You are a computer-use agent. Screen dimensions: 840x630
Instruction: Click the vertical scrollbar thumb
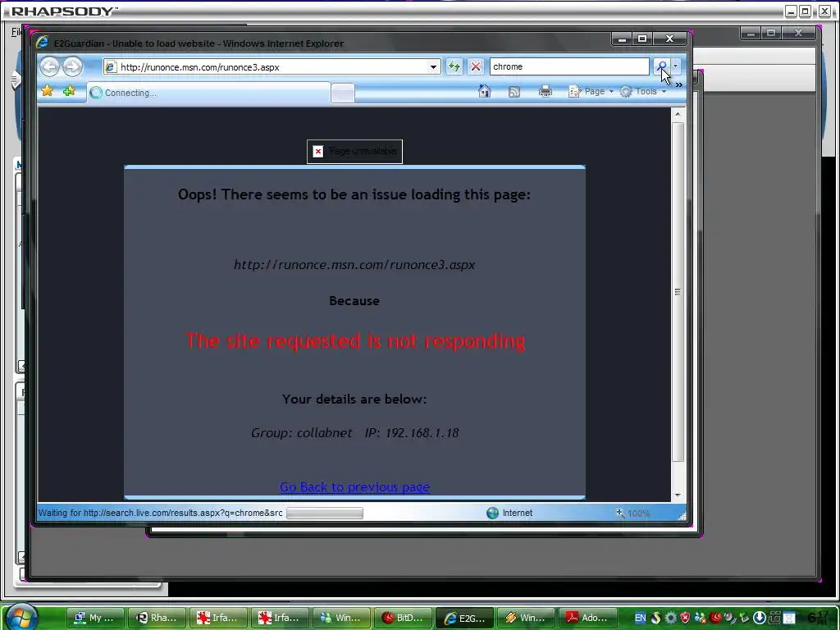click(x=678, y=292)
